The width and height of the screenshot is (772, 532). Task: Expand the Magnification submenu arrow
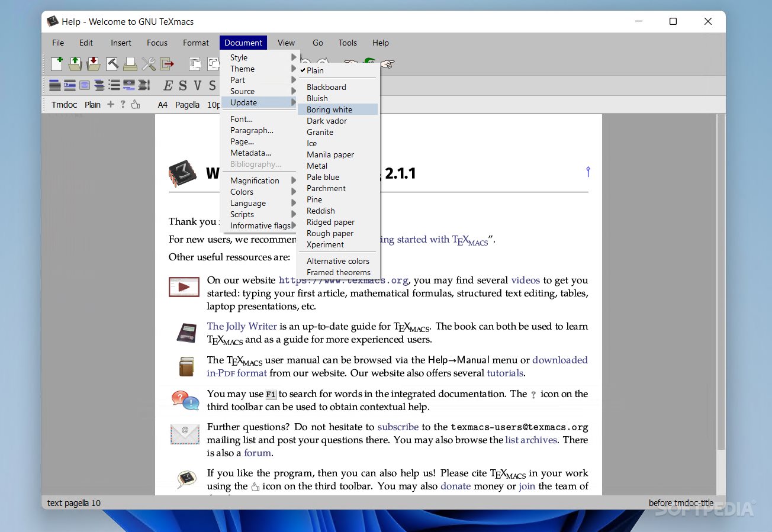point(294,180)
